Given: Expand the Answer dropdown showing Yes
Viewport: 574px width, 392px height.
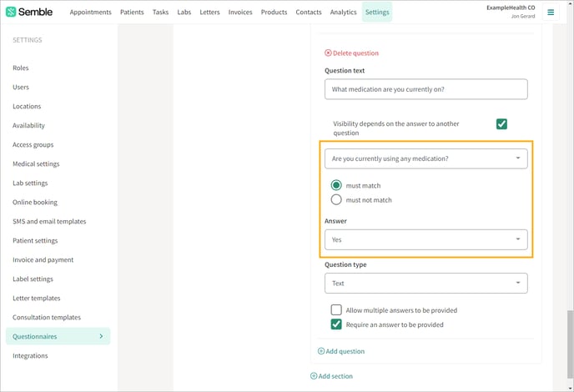Looking at the screenshot, I should pos(426,239).
